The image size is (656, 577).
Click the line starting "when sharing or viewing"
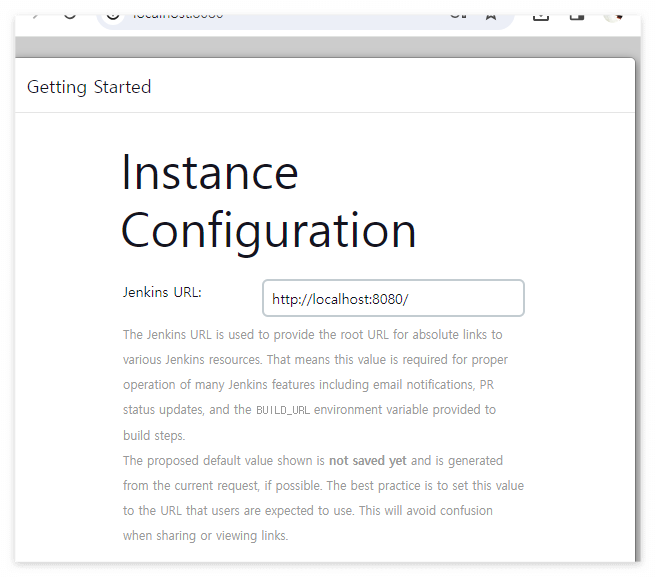coord(205,536)
